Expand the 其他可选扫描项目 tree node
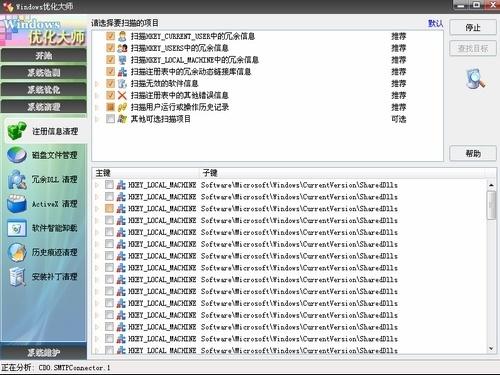This screenshot has width=500, height=375. pos(97,119)
